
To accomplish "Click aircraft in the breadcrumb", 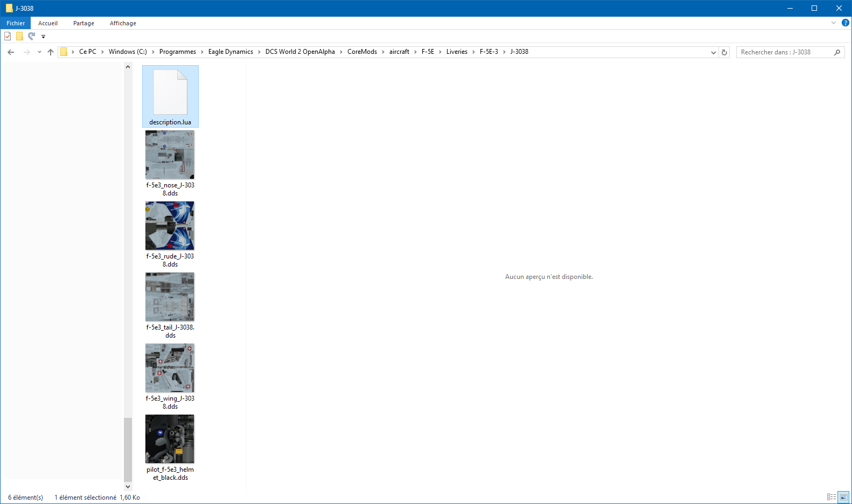I will coord(399,52).
